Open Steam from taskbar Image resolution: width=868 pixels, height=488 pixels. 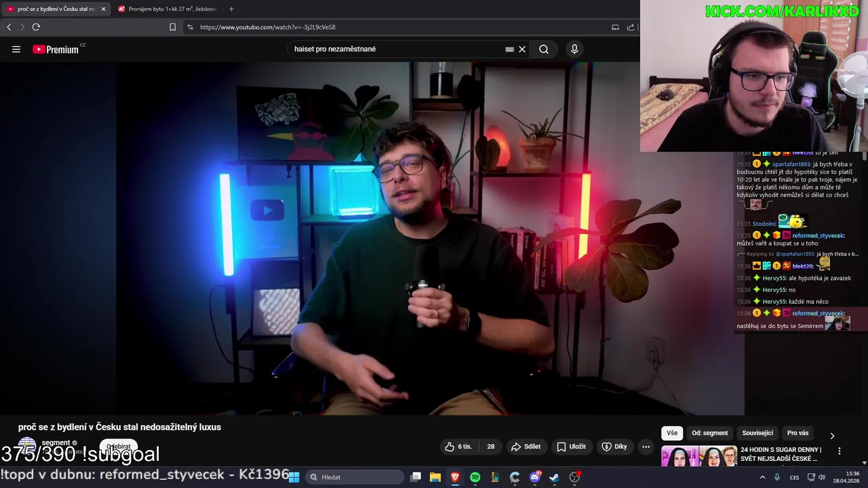pos(554,477)
